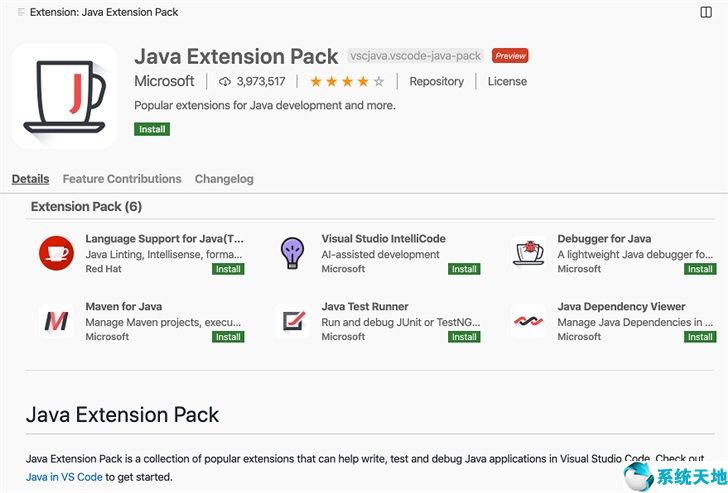Install Debugger for Java
Screen dimensions: 728x493
click(700, 269)
